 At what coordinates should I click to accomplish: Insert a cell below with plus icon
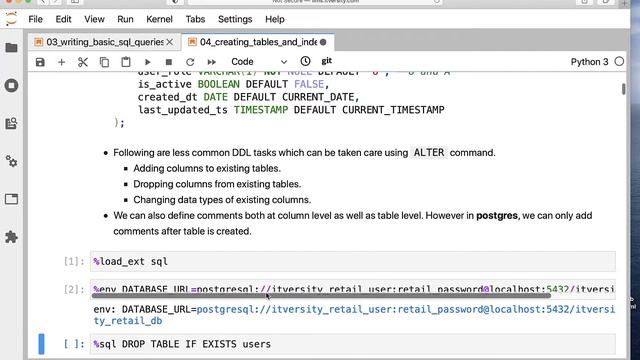pyautogui.click(x=61, y=62)
